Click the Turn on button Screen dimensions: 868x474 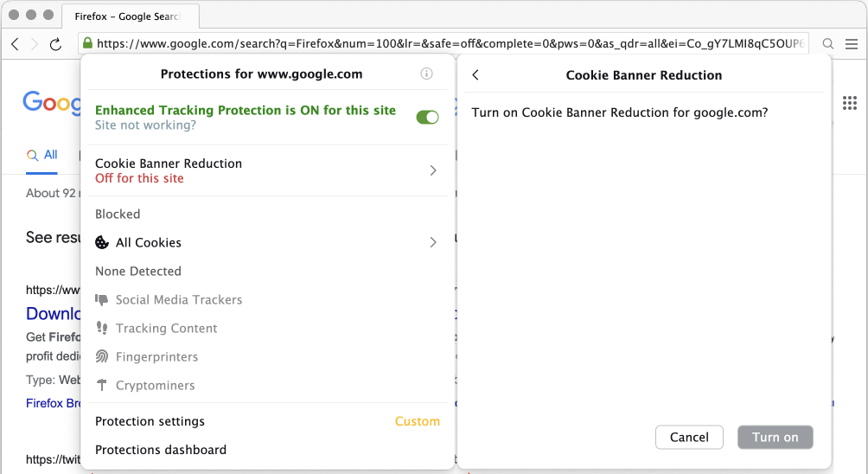(x=775, y=437)
